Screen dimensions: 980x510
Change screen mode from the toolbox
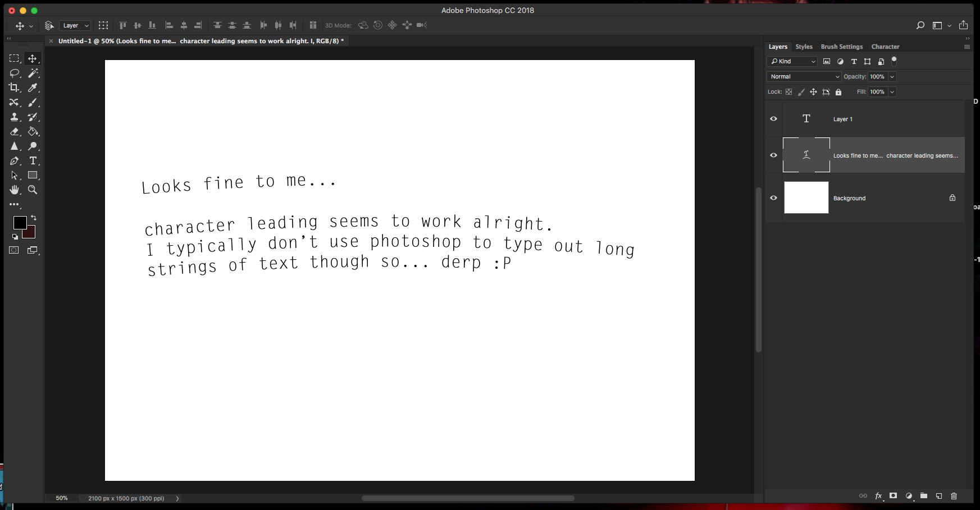click(x=33, y=250)
